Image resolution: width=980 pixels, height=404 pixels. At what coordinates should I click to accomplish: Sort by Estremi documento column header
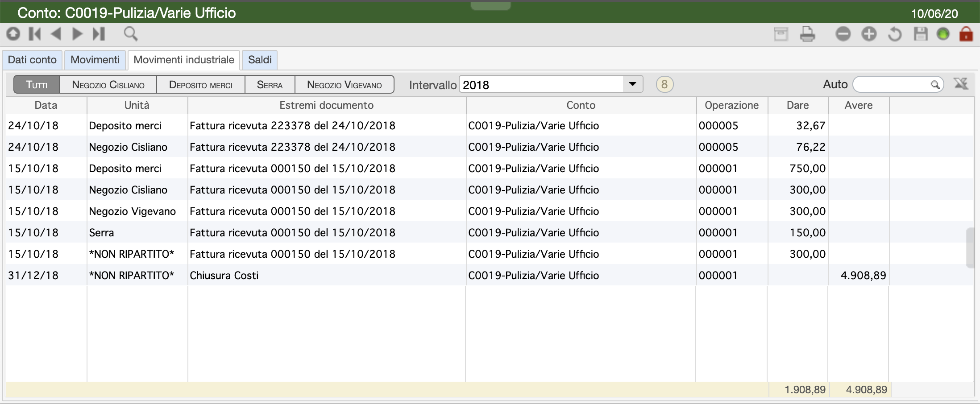(x=327, y=105)
